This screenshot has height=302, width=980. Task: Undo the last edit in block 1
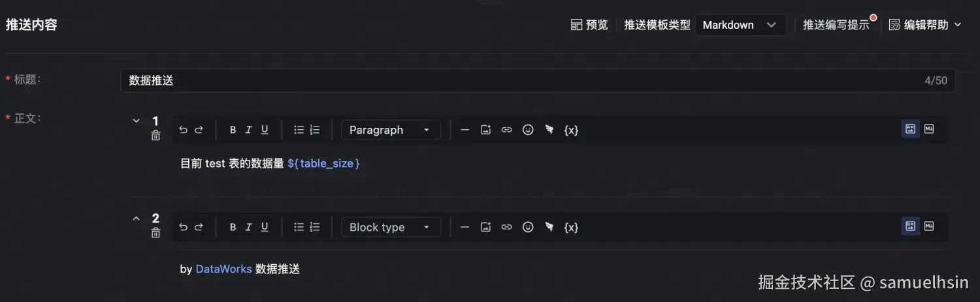(x=183, y=130)
